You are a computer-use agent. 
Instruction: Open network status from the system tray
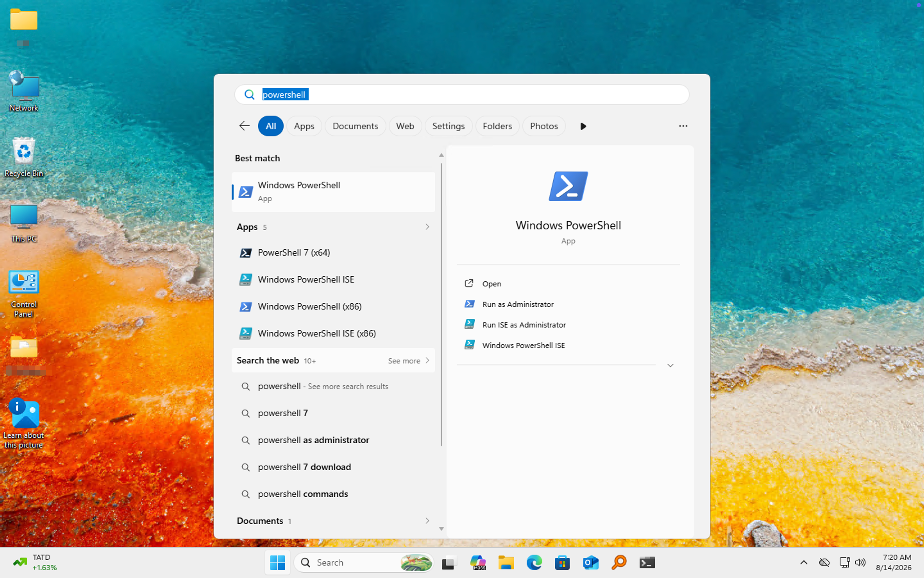[x=844, y=562]
